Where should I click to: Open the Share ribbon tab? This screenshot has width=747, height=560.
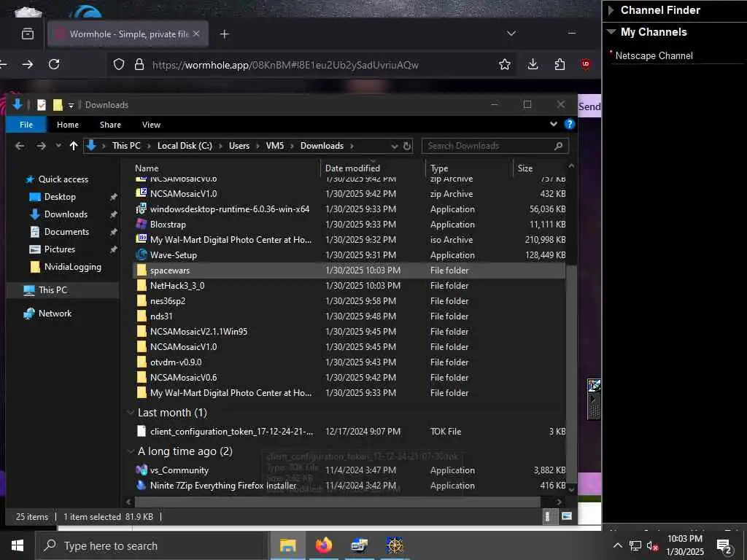click(x=110, y=125)
